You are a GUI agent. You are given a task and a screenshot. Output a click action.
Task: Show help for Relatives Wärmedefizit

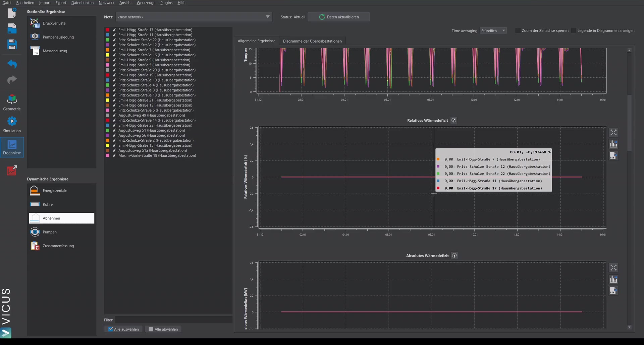click(454, 120)
